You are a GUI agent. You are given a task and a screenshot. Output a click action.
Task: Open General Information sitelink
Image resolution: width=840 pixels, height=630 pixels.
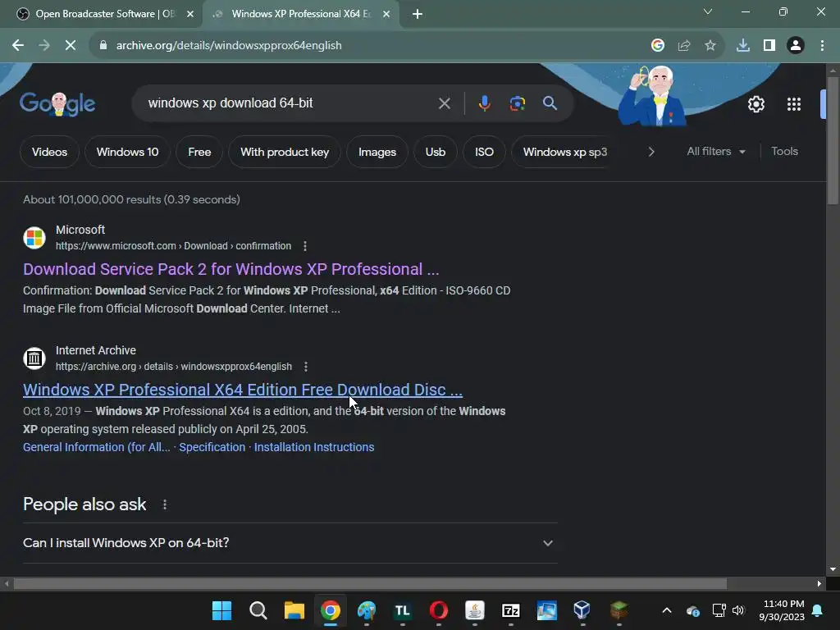(97, 447)
